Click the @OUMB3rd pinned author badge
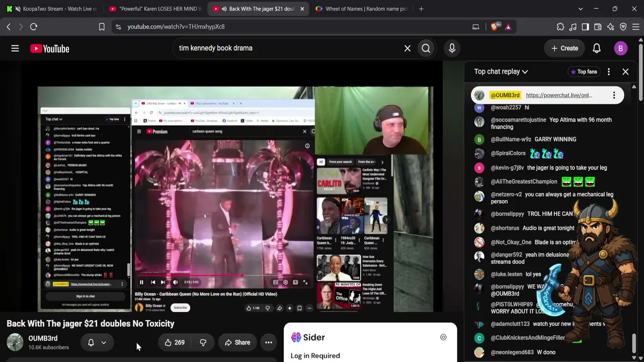 pyautogui.click(x=505, y=96)
